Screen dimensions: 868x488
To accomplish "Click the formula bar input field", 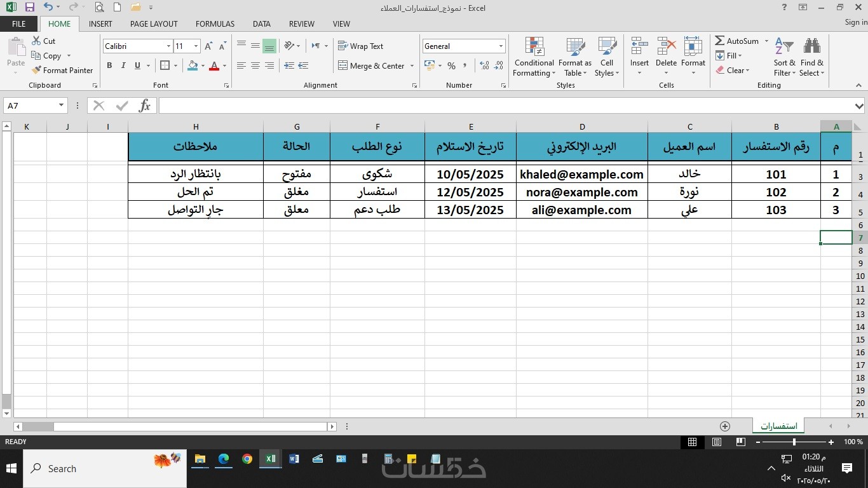I will pyautogui.click(x=505, y=105).
